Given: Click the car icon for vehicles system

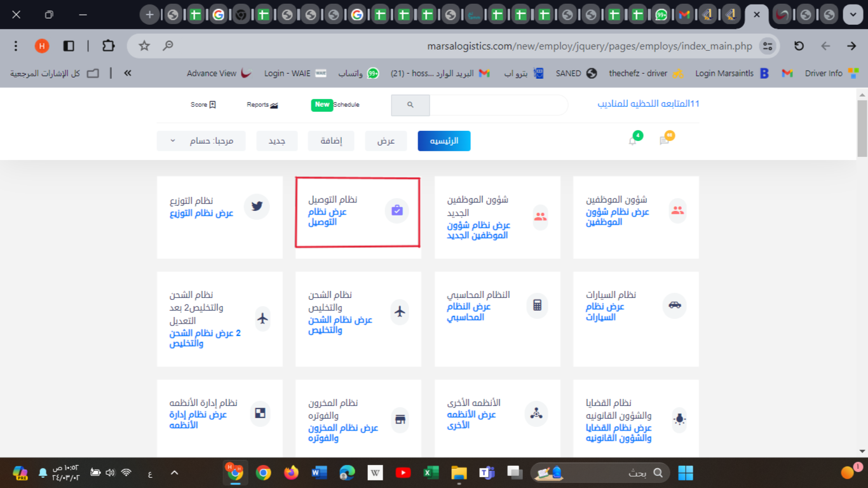Looking at the screenshot, I should [674, 305].
